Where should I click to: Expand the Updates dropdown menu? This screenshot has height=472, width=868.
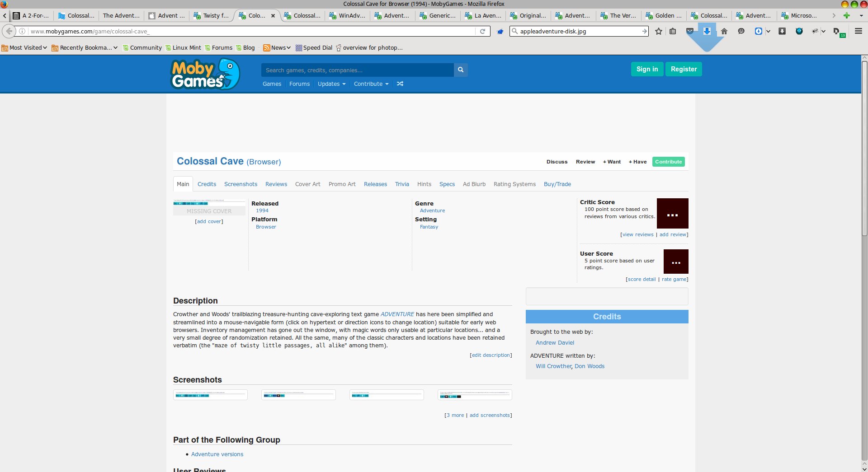pyautogui.click(x=331, y=84)
